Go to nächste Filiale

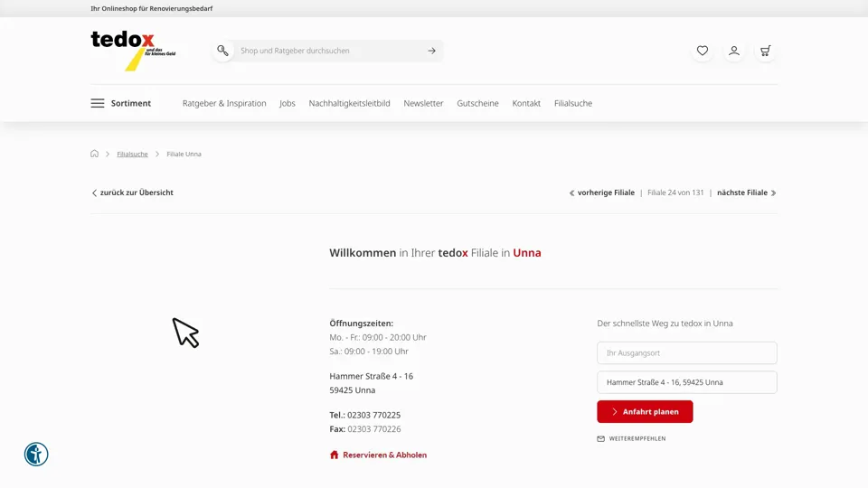pyautogui.click(x=747, y=192)
